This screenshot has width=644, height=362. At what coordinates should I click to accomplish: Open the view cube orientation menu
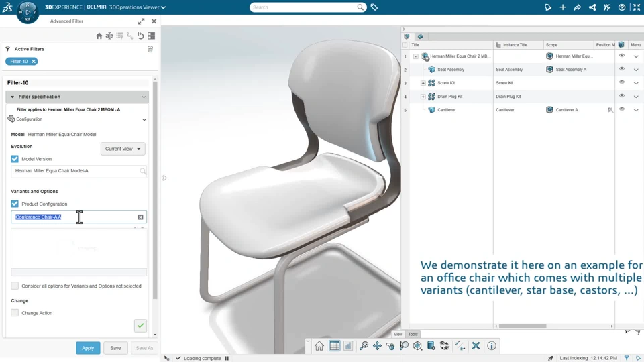(417, 346)
